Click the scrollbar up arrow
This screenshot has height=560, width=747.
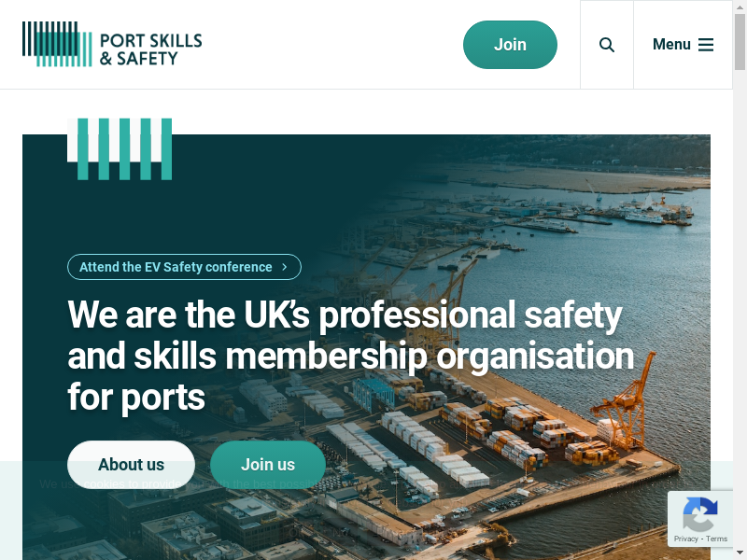[x=740, y=7]
